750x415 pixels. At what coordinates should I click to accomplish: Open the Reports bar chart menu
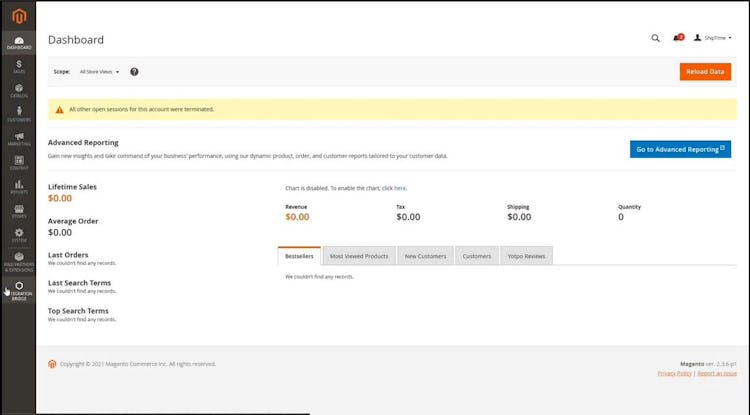click(x=19, y=186)
